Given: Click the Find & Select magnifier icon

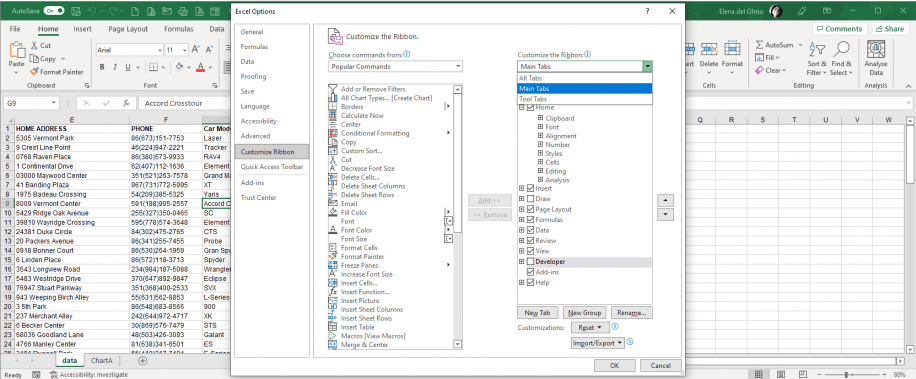Looking at the screenshot, I should (842, 50).
